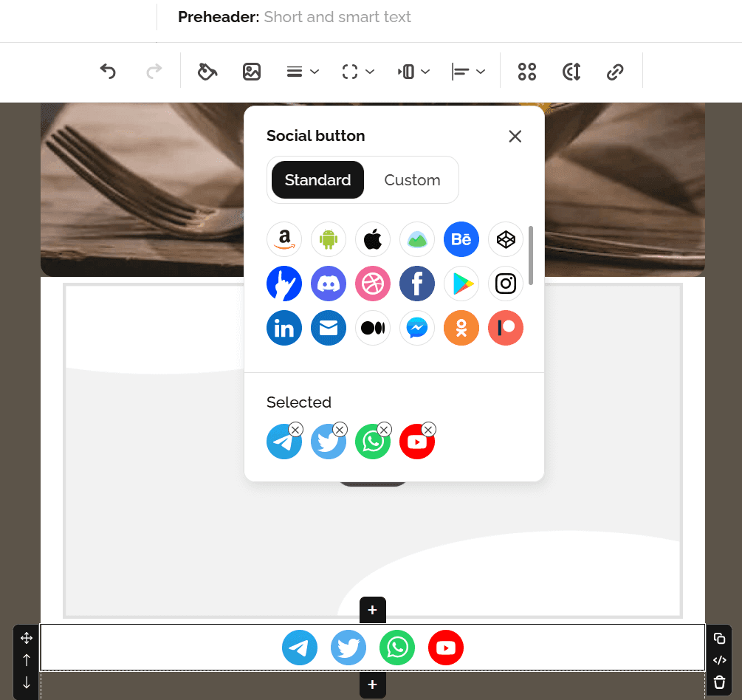Screen dimensions: 742x700
Task: Undo the last action
Action: (x=108, y=72)
